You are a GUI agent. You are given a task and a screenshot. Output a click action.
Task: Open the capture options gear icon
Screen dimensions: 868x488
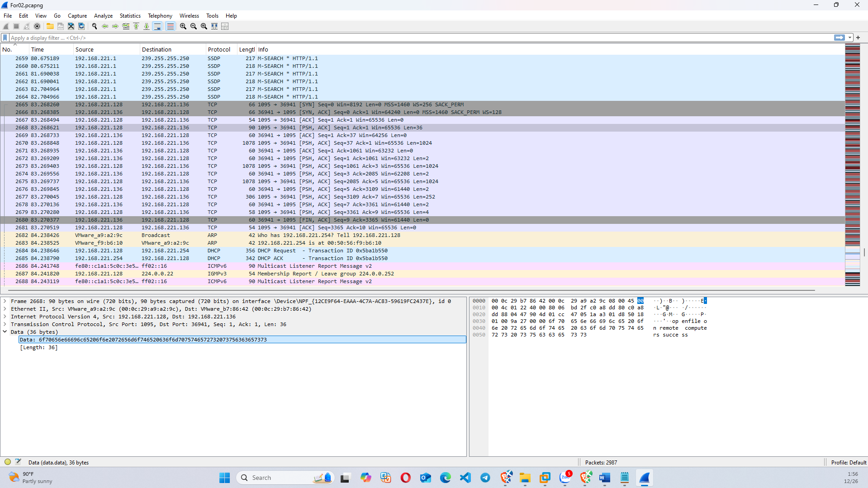tap(37, 26)
